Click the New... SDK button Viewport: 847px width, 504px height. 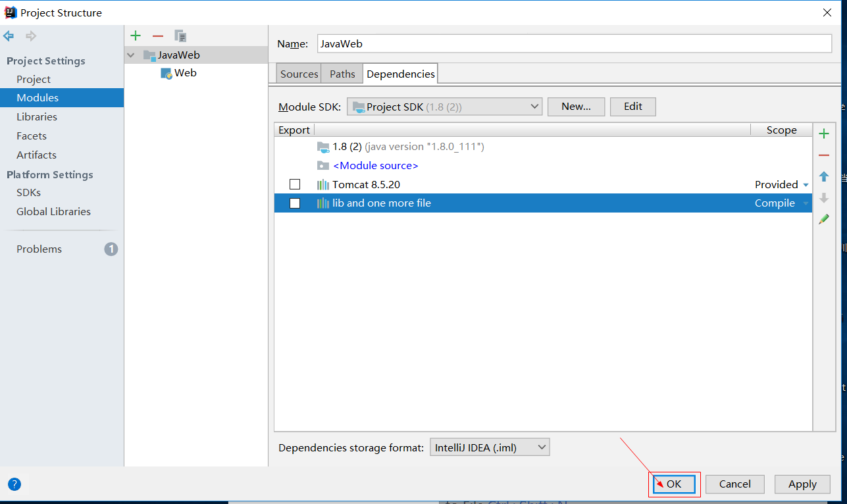[x=576, y=107]
